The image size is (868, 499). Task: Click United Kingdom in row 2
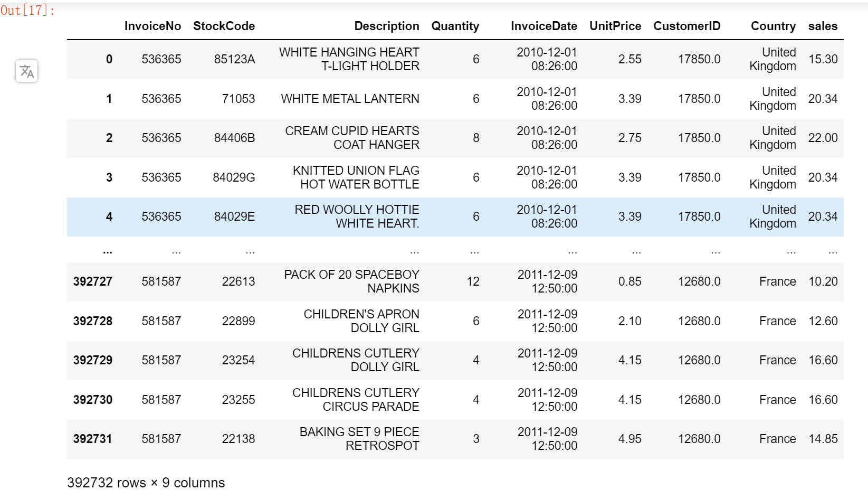pos(772,138)
